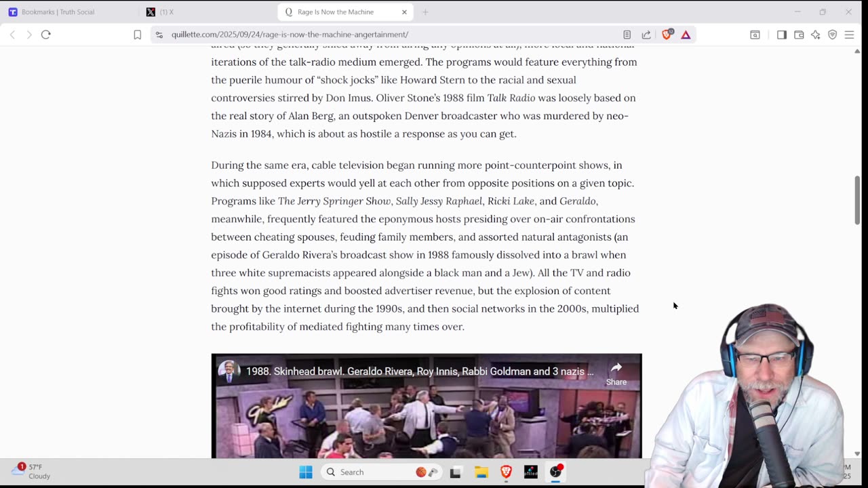Open File Explorer from the taskbar

click(481, 472)
